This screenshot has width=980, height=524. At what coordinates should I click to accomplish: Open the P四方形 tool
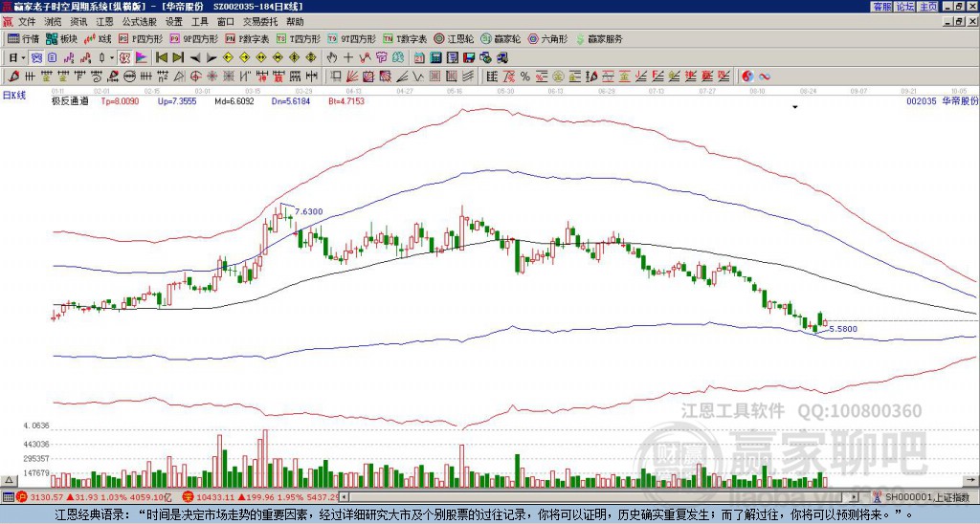[141, 38]
